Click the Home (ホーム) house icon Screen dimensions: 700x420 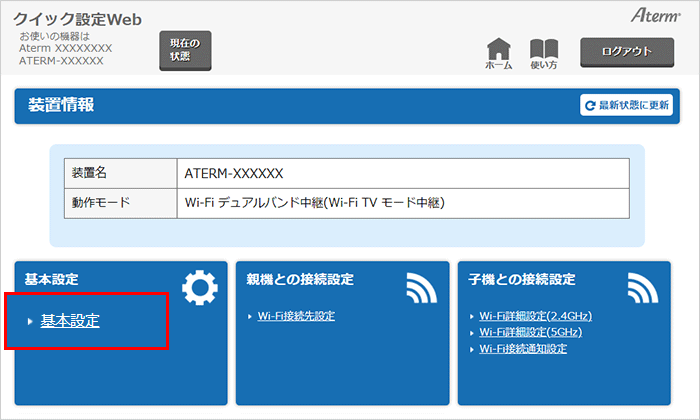click(x=498, y=50)
